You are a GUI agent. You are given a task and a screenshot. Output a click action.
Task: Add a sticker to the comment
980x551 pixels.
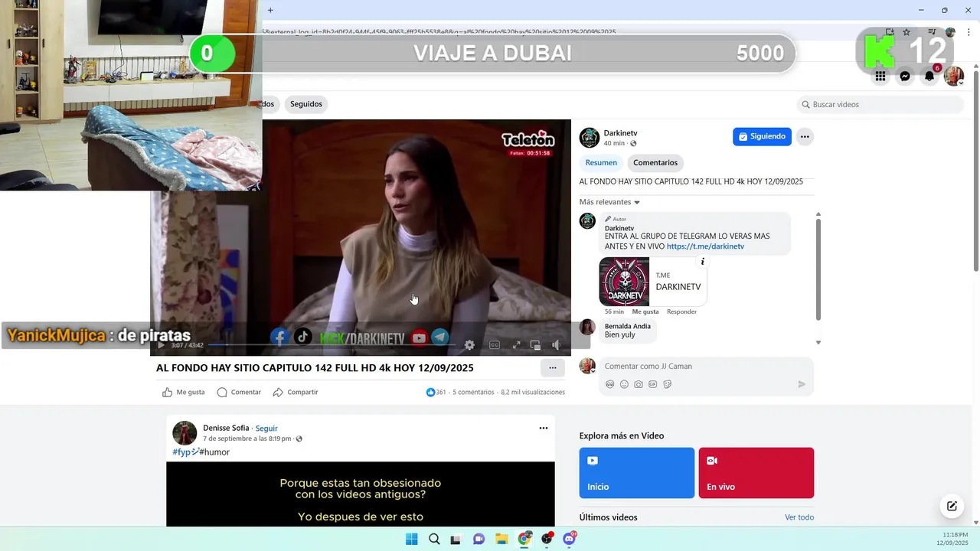point(668,384)
